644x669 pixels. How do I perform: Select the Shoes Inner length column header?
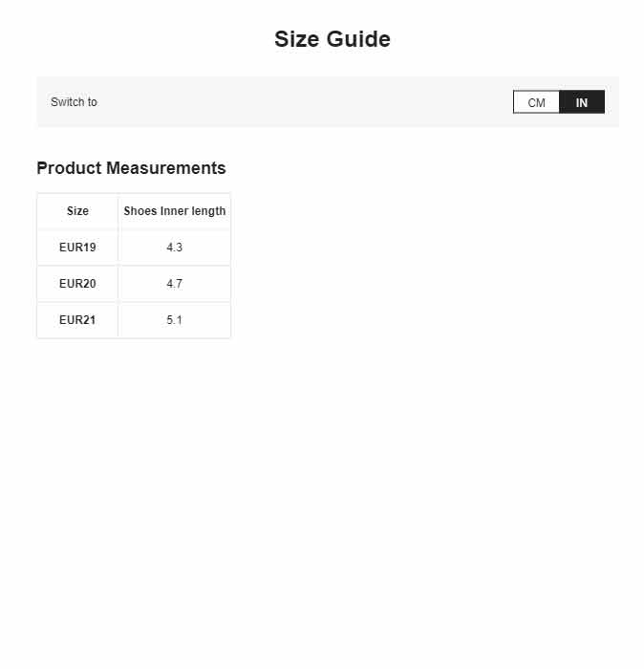[175, 211]
